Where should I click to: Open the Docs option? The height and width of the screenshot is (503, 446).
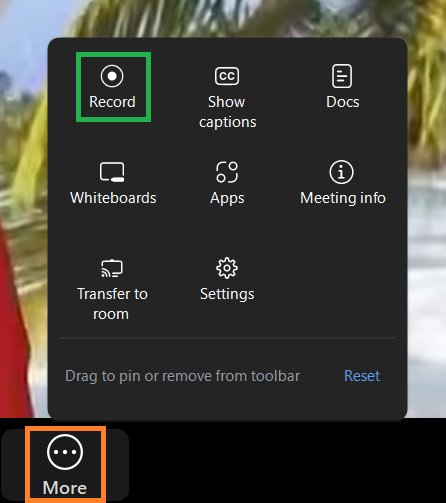coord(342,87)
